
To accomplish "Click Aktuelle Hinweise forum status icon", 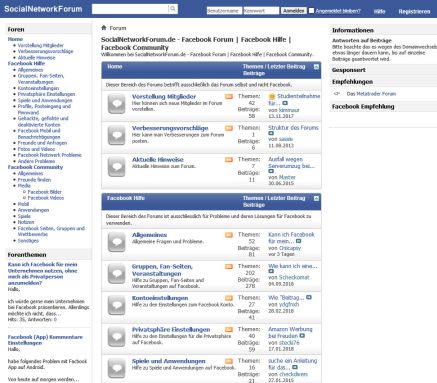I will point(116,167).
